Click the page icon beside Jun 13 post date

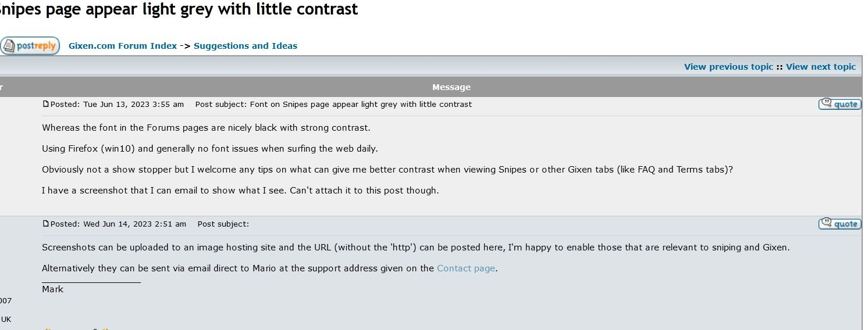point(46,105)
